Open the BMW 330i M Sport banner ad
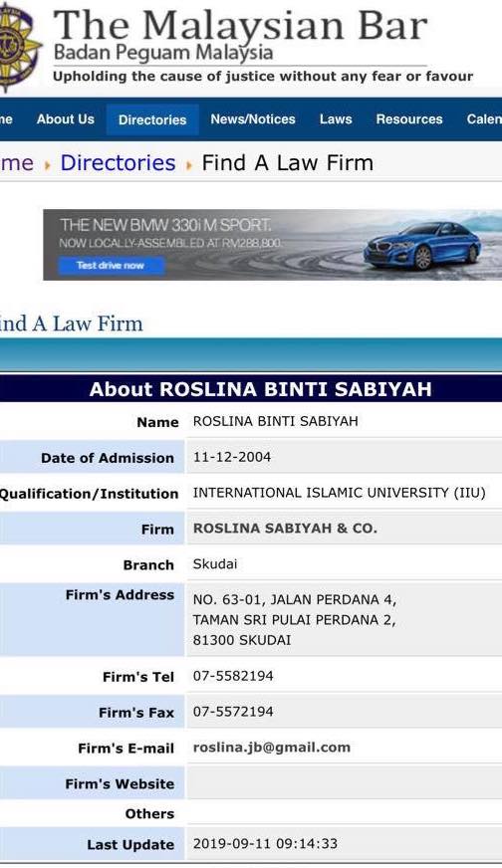Viewport: 502px width, 868px height. [x=273, y=245]
